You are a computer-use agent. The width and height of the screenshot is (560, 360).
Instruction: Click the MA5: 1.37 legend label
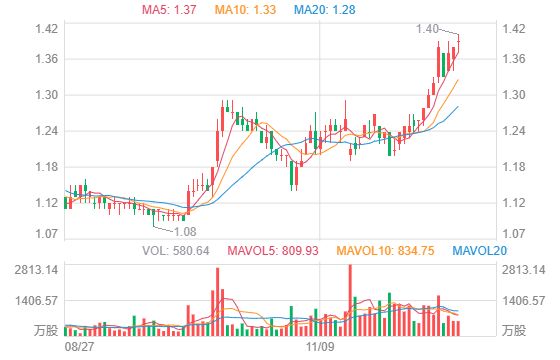click(x=169, y=9)
